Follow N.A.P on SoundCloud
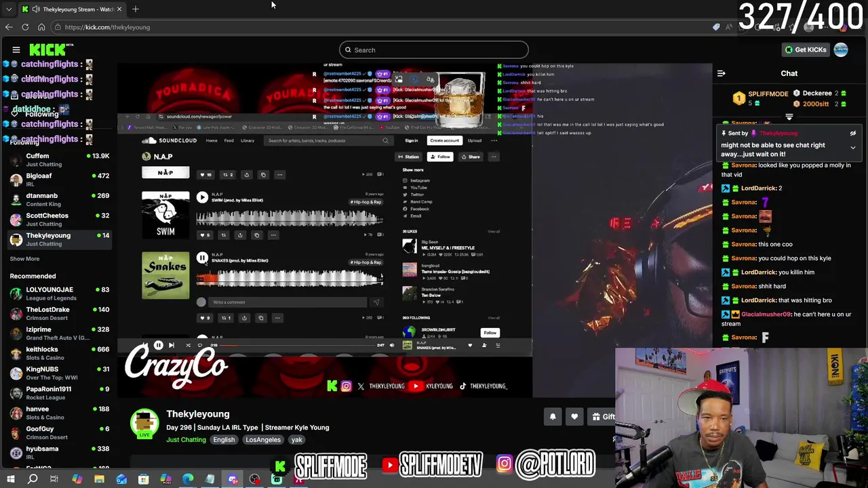868x488 pixels. point(440,157)
